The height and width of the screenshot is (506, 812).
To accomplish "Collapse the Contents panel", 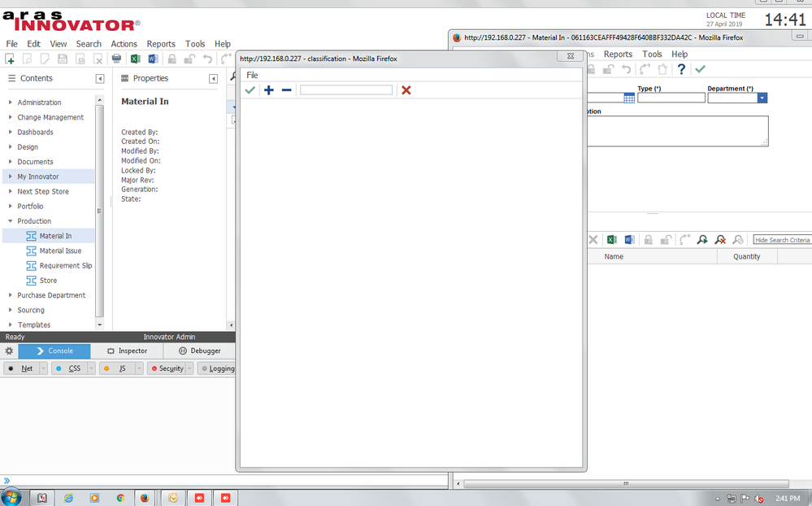I will coord(100,79).
